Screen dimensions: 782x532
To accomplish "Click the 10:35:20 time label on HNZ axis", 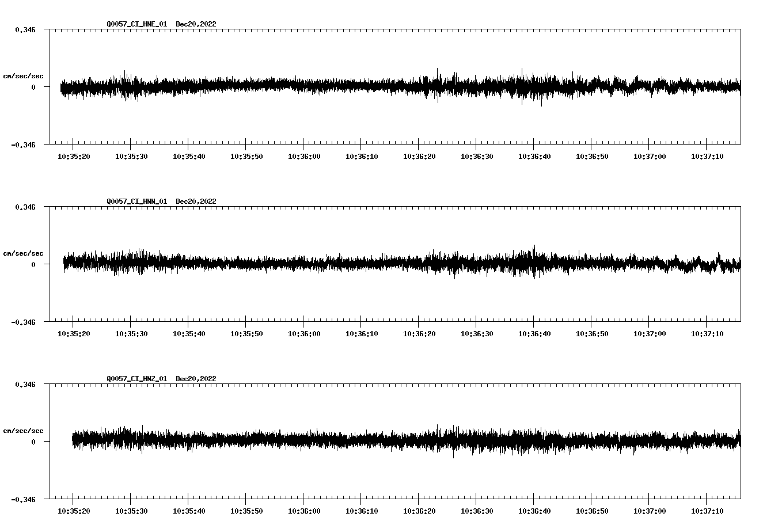I will (x=74, y=511).
